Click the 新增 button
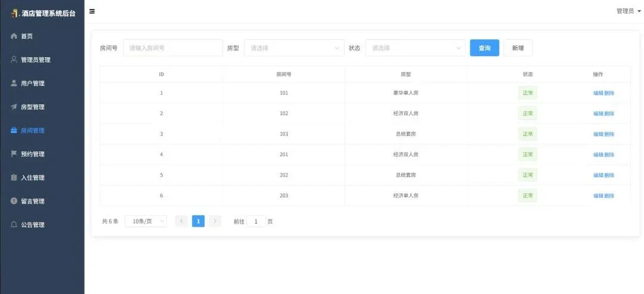This screenshot has height=294, width=644. tap(518, 48)
